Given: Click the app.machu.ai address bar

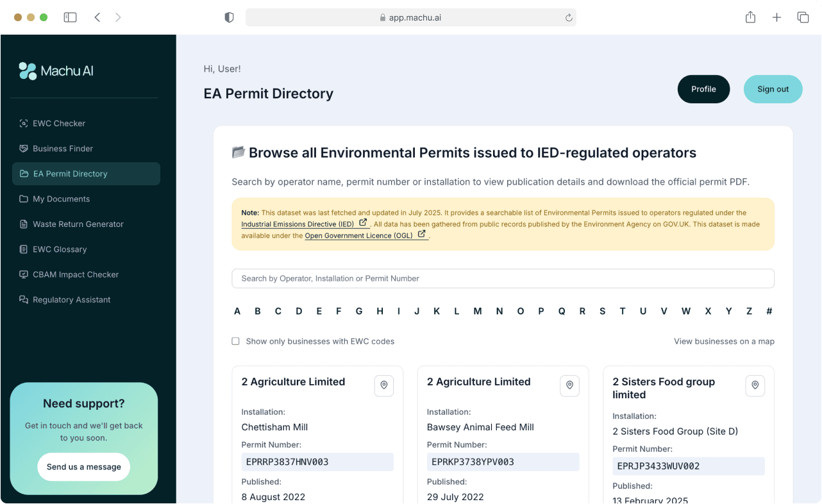Looking at the screenshot, I should point(410,17).
